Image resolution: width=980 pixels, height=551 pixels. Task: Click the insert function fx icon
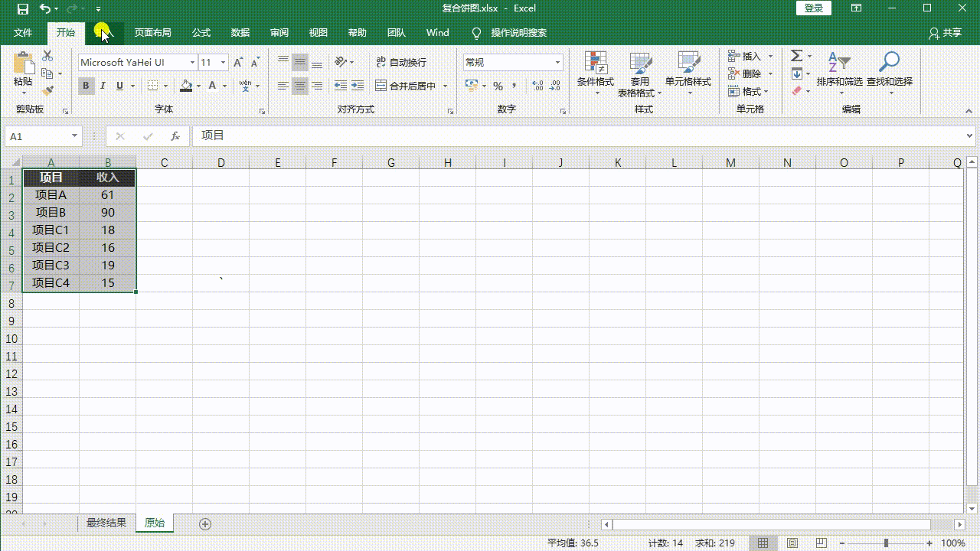pos(175,136)
